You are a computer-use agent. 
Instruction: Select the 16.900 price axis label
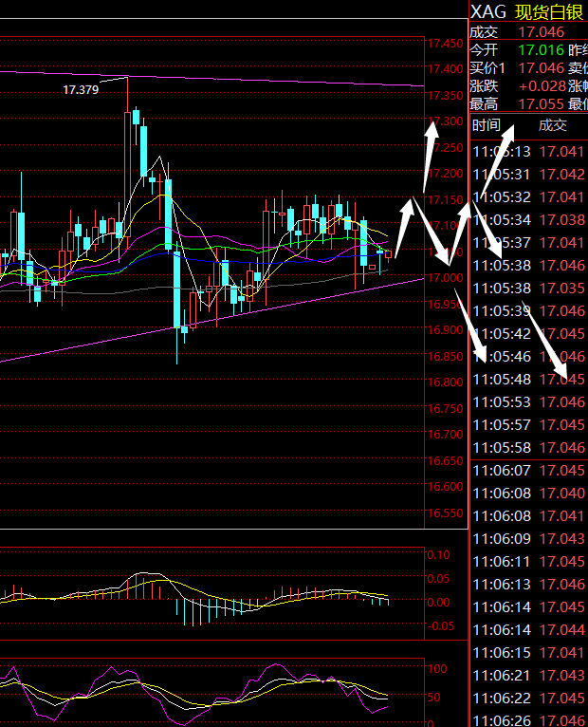(445, 329)
